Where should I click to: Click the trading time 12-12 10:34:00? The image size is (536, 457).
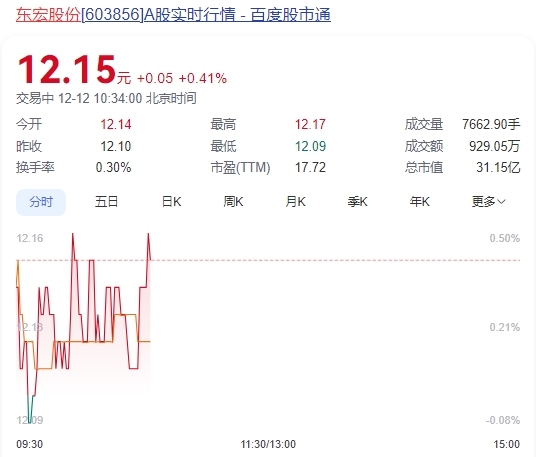(100, 98)
